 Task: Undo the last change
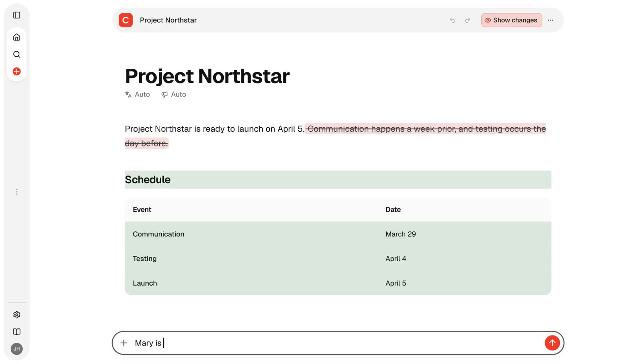[452, 20]
